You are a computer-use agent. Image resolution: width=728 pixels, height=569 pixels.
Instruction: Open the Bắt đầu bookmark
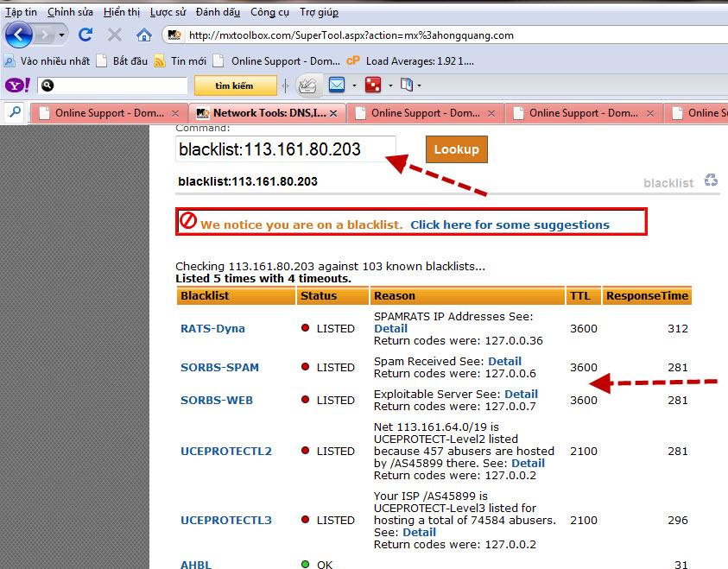tap(122, 60)
